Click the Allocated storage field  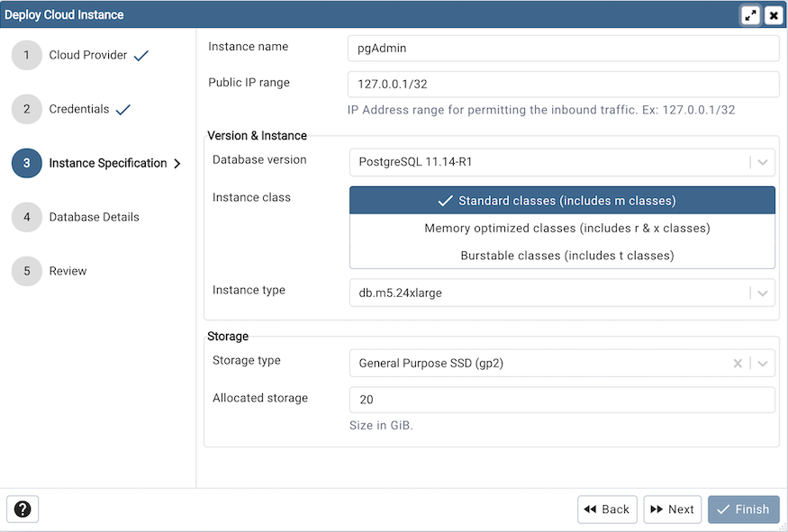pyautogui.click(x=562, y=399)
